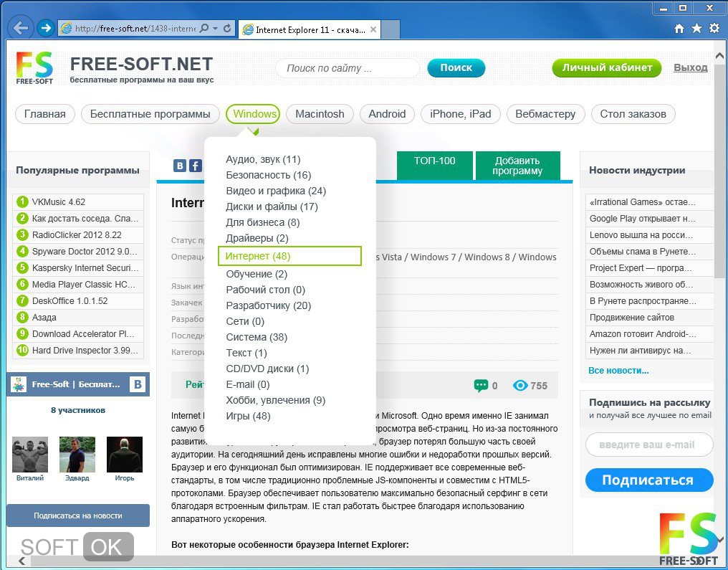Select Аудио, звук (11) category
The height and width of the screenshot is (570, 728).
(263, 159)
